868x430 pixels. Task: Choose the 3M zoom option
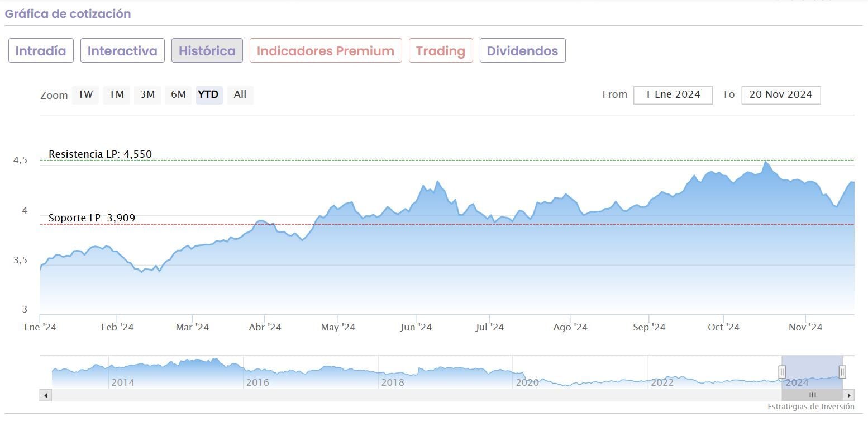pos(147,94)
